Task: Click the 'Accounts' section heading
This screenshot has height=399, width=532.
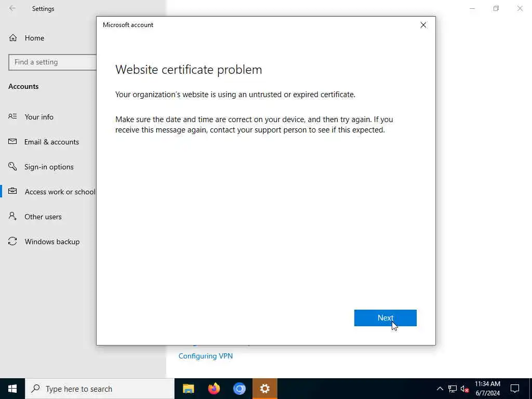Action: pyautogui.click(x=23, y=87)
